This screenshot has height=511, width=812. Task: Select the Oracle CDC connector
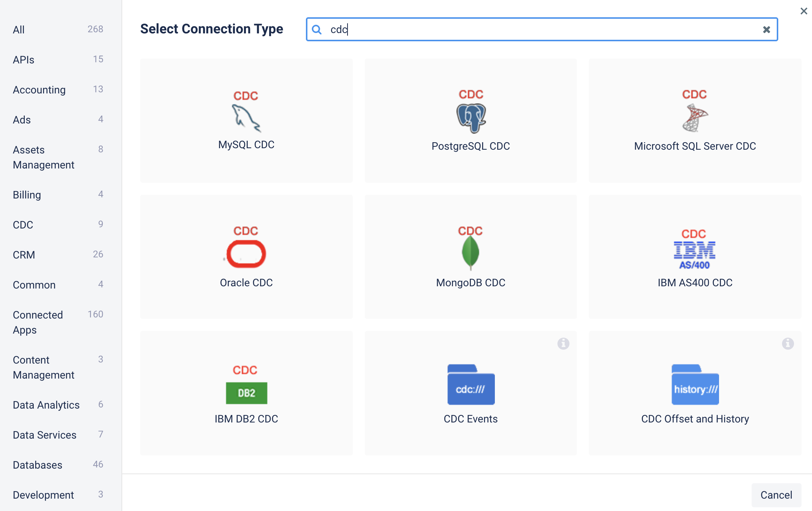[246, 257]
